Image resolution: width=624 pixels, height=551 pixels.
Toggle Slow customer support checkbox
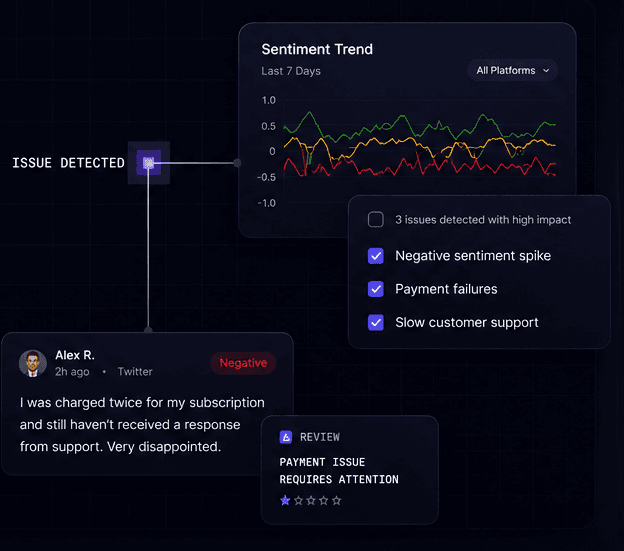(x=376, y=323)
